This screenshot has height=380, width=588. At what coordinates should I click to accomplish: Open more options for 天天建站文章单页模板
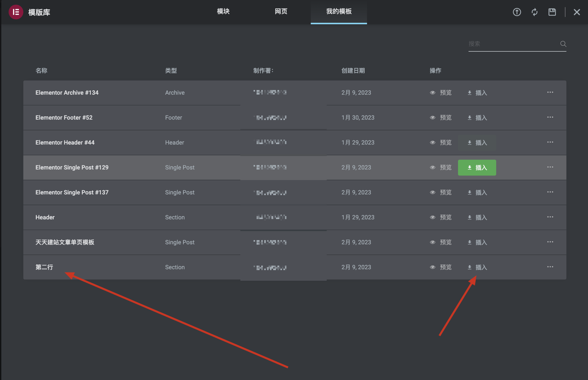[550, 242]
